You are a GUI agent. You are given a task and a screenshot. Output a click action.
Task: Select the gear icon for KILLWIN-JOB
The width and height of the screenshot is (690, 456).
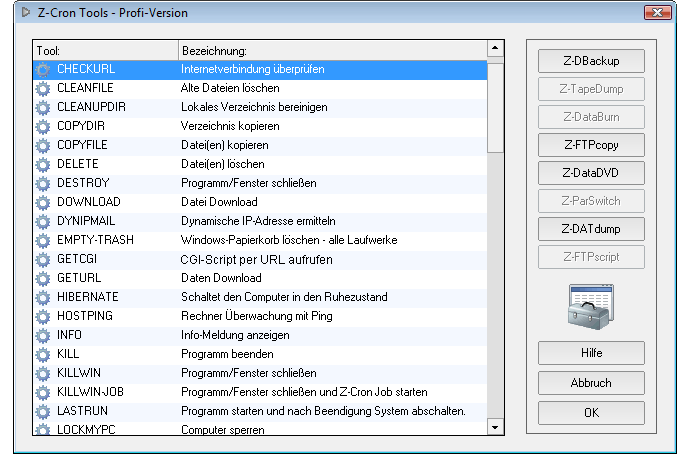42,392
